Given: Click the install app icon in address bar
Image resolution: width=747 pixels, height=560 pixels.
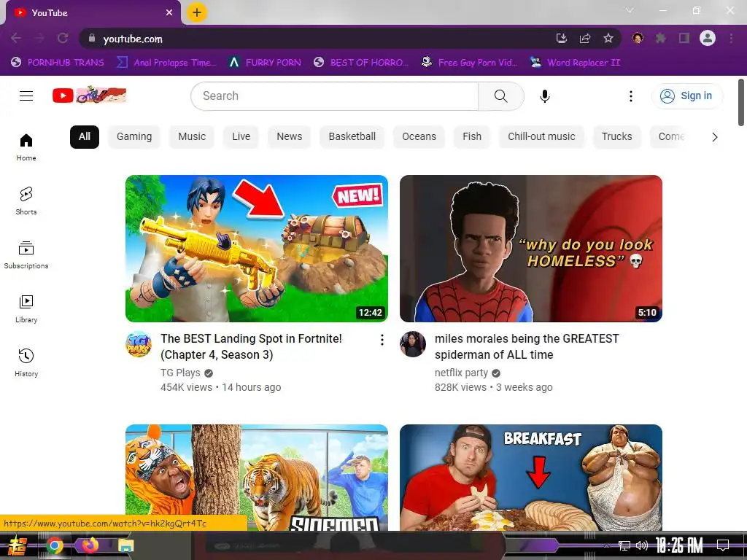Looking at the screenshot, I should [562, 38].
